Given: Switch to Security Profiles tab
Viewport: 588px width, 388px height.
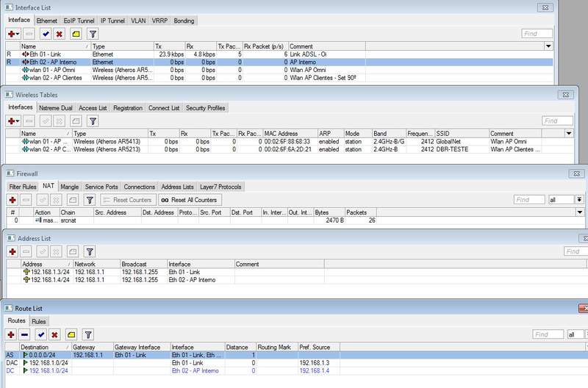Looking at the screenshot, I should [x=206, y=108].
